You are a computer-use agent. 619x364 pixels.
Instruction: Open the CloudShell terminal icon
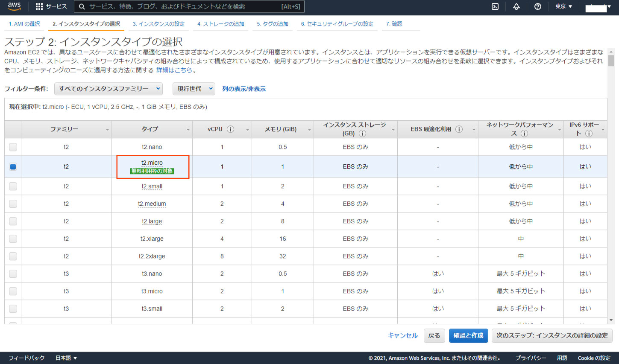tap(495, 6)
